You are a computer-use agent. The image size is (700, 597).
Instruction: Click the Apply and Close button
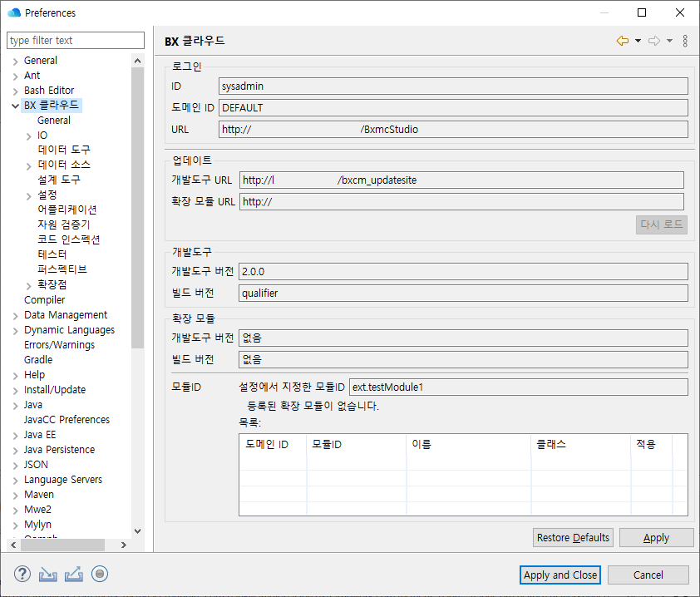pos(560,575)
